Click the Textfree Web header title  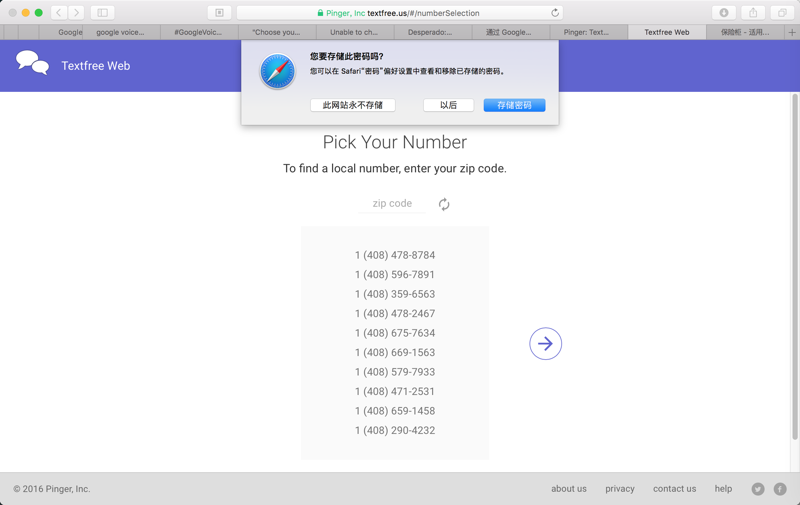point(96,66)
